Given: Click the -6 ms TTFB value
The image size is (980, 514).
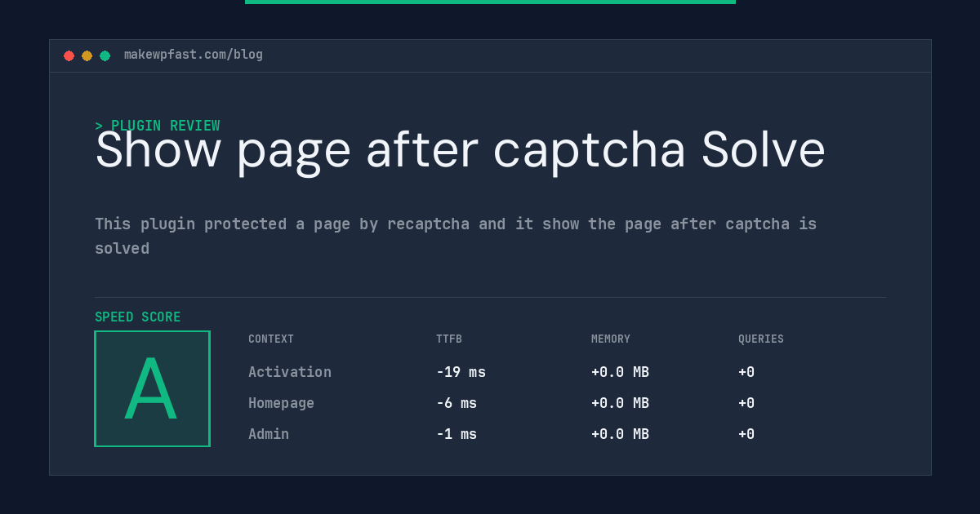Looking at the screenshot, I should click(x=457, y=403).
